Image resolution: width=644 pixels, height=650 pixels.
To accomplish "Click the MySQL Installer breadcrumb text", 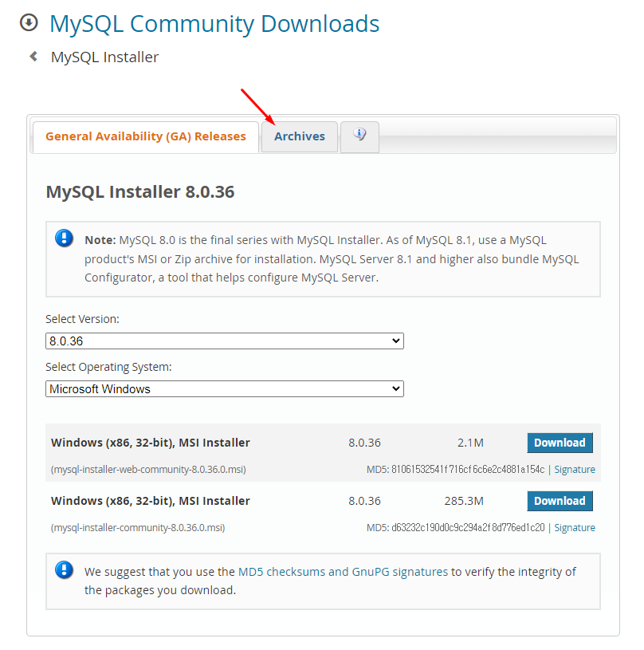I will click(104, 57).
